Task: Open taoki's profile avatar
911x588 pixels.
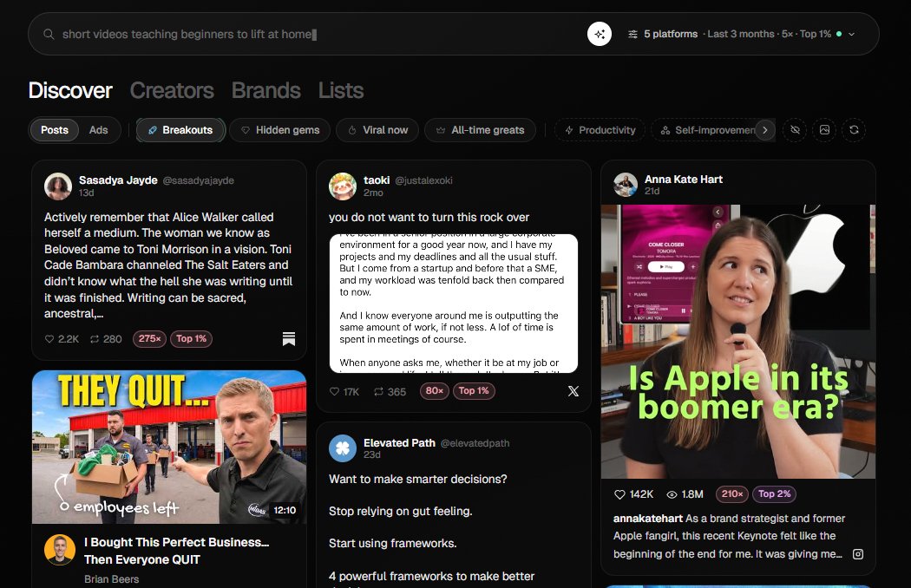Action: (343, 186)
